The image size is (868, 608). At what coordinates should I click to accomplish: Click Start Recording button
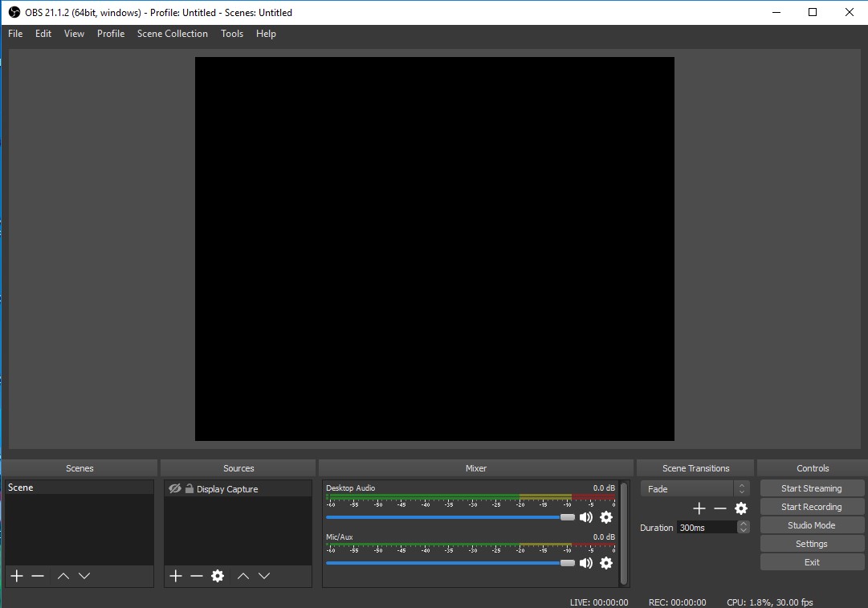tap(811, 507)
